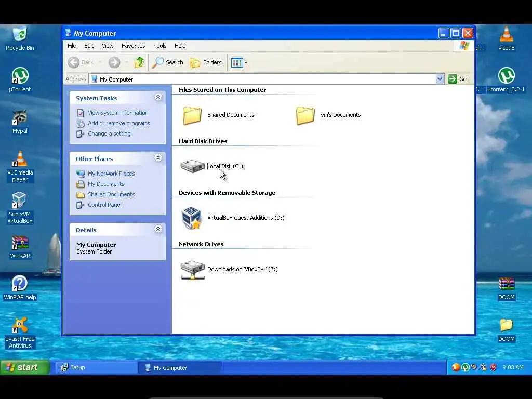The height and width of the screenshot is (399, 532).
Task: Click the My Computer title bar icon
Action: point(68,33)
